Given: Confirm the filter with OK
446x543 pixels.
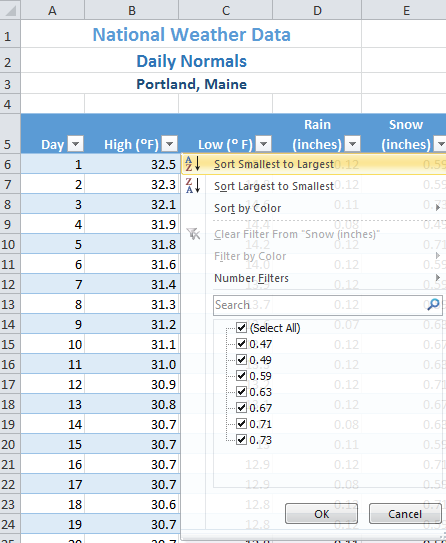Looking at the screenshot, I should tap(321, 514).
